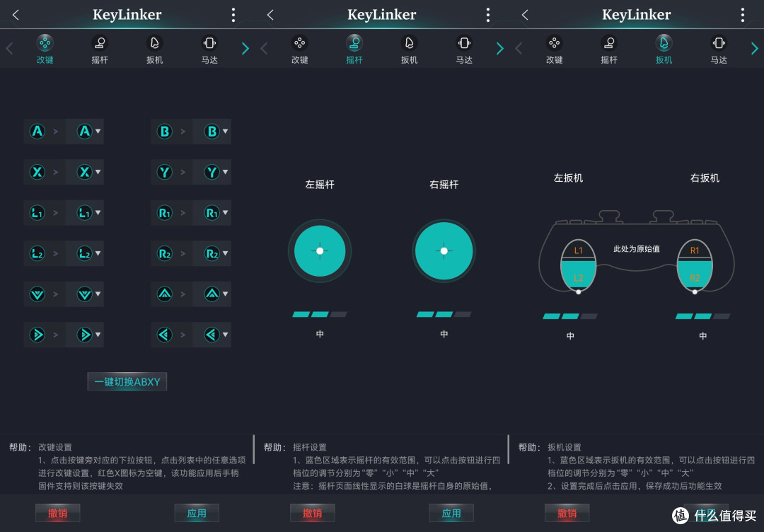This screenshot has width=764, height=532.
Task: Open the three-dot menu on the 改键 screen
Action: [x=233, y=15]
